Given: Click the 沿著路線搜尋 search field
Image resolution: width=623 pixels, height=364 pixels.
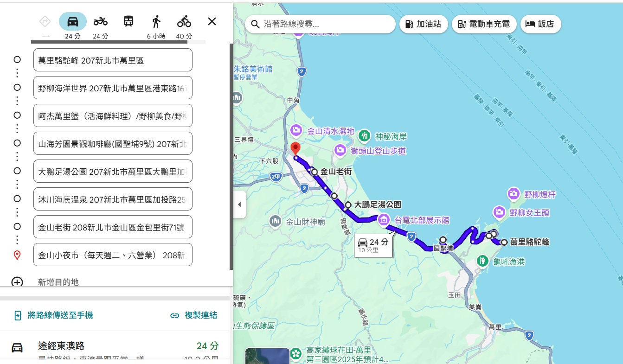Looking at the screenshot, I should click(x=320, y=25).
